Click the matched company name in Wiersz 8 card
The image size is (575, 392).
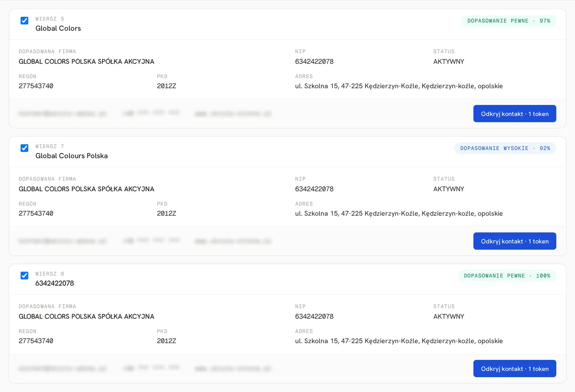pyautogui.click(x=86, y=317)
